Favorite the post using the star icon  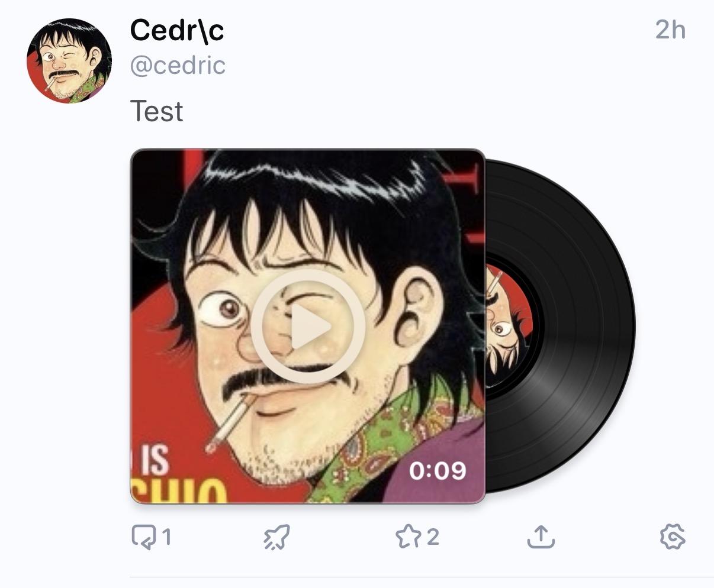tap(409, 537)
